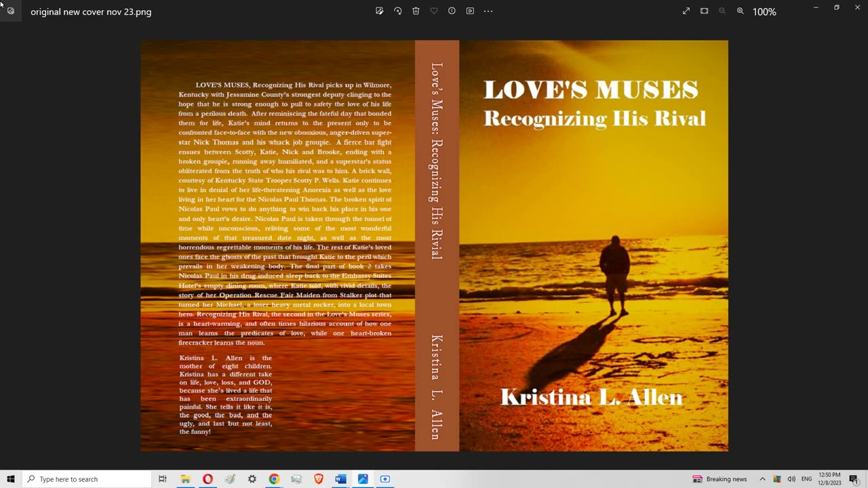Restore down the Photos window
Viewport: 868px width, 488px height.
coord(837,7)
